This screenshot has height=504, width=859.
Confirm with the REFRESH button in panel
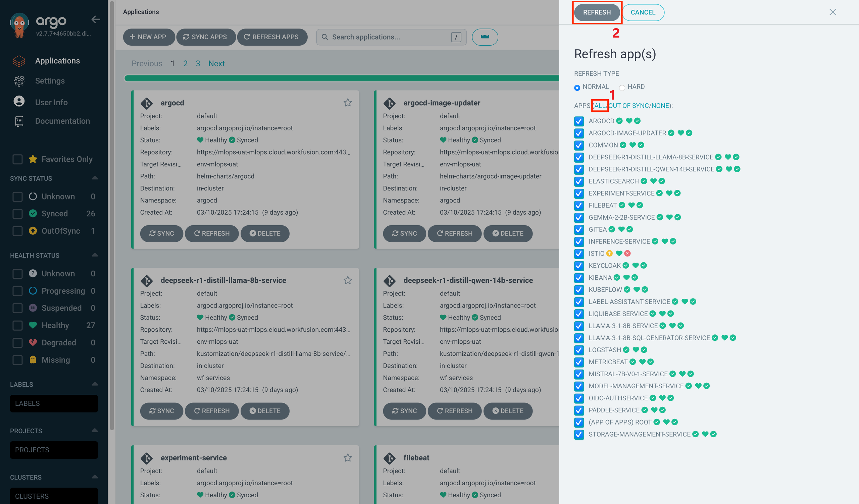597,12
